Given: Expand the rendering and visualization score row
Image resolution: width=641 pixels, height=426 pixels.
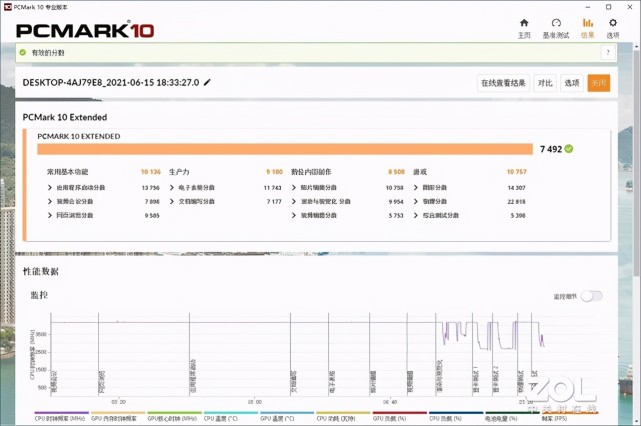Looking at the screenshot, I should pyautogui.click(x=321, y=202).
